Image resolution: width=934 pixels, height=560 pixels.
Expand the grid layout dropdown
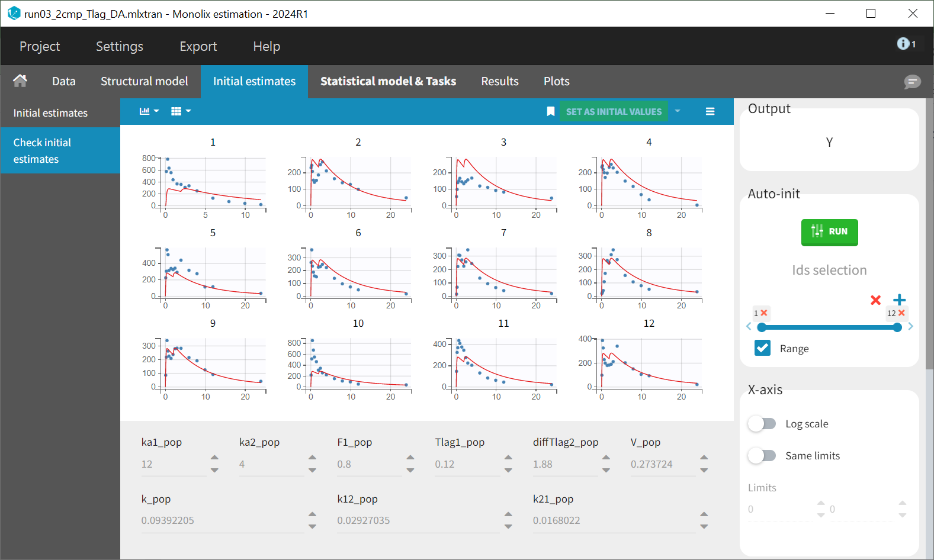click(181, 111)
